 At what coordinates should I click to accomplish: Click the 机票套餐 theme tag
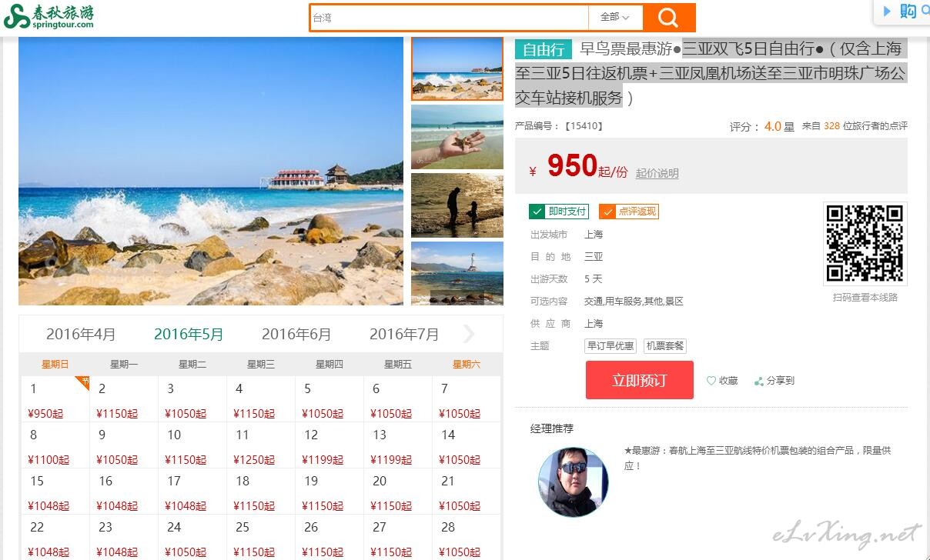coord(665,346)
